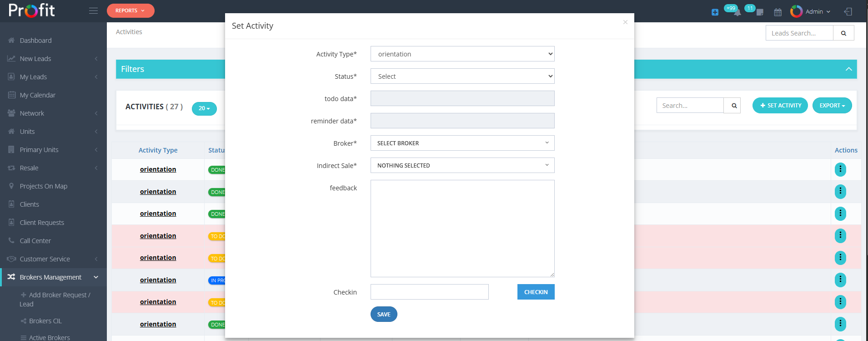Open Dashboard from the sidebar

(x=53, y=41)
